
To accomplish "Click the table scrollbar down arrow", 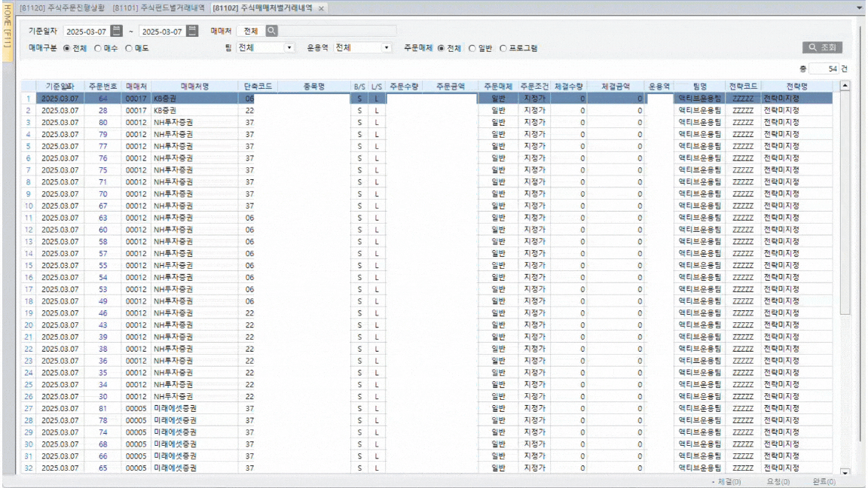I will coord(845,472).
